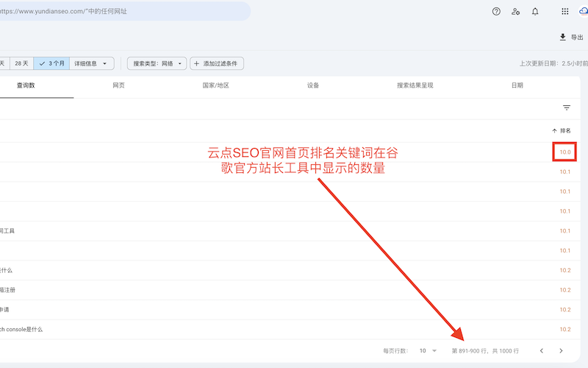Switch to the 国家/地区 tab
This screenshot has width=588, height=368.
(215, 85)
